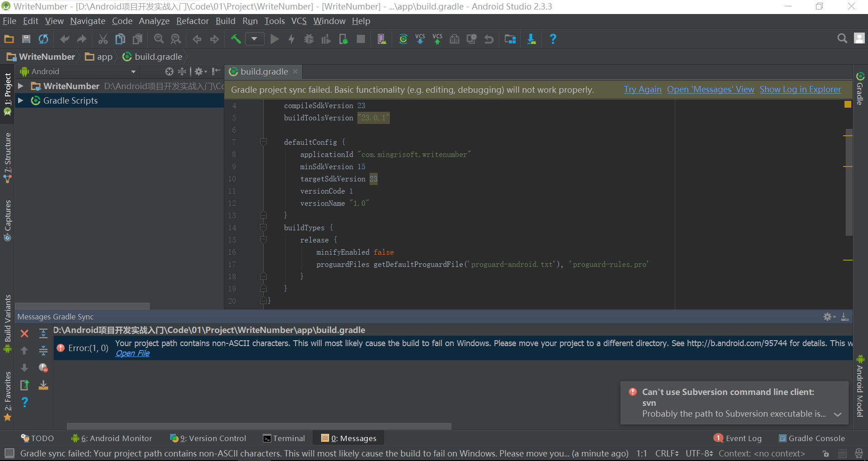Click the Debug app bug icon
Screen dimensions: 868x461
(x=309, y=39)
